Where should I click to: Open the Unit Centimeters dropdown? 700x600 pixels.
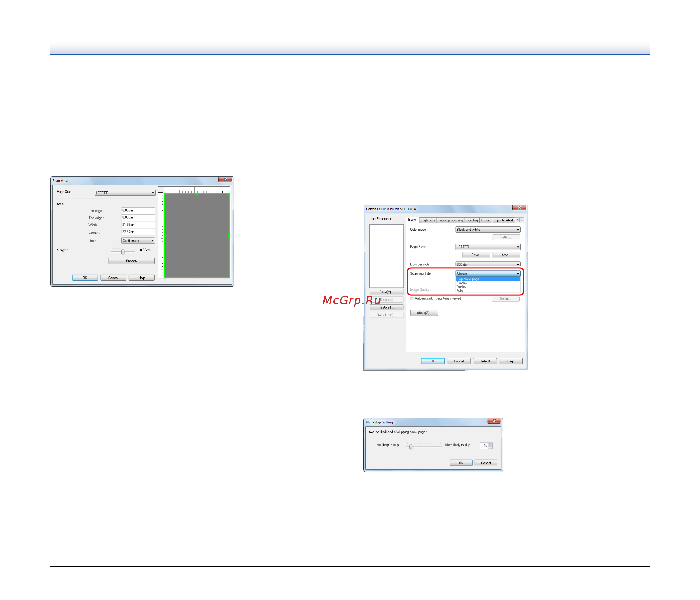[x=138, y=240]
